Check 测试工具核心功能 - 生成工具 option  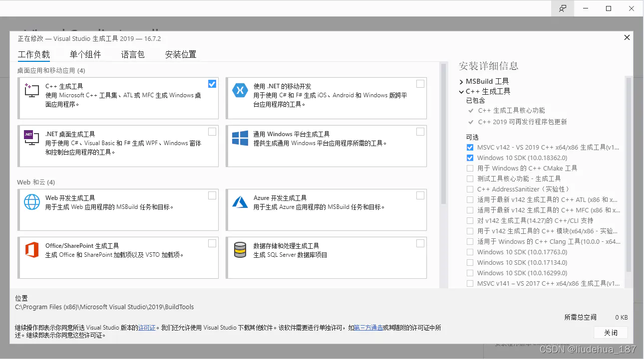pyautogui.click(x=470, y=179)
